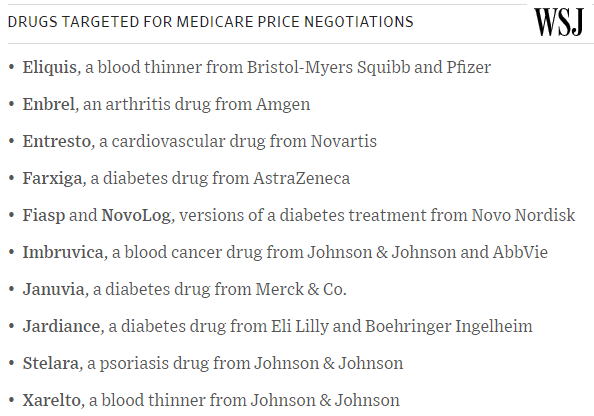The image size is (594, 416).
Task: Click the Drugs Targeted for Medicare heading
Action: pos(210,22)
